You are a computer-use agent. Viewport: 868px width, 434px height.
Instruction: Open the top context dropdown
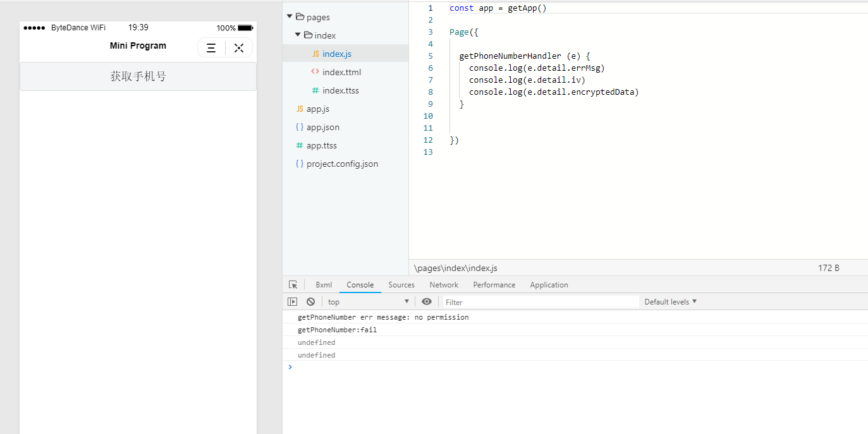point(368,302)
